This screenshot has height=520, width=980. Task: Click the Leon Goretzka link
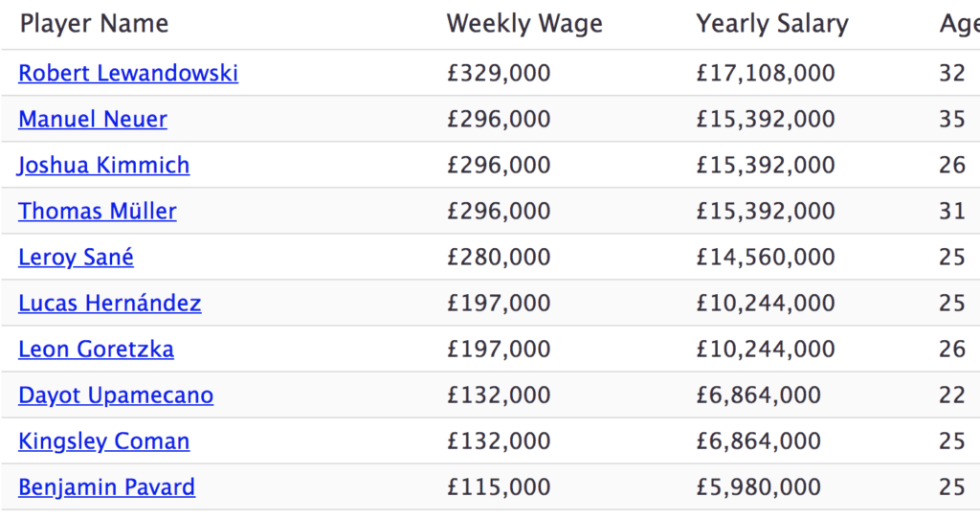click(x=97, y=350)
